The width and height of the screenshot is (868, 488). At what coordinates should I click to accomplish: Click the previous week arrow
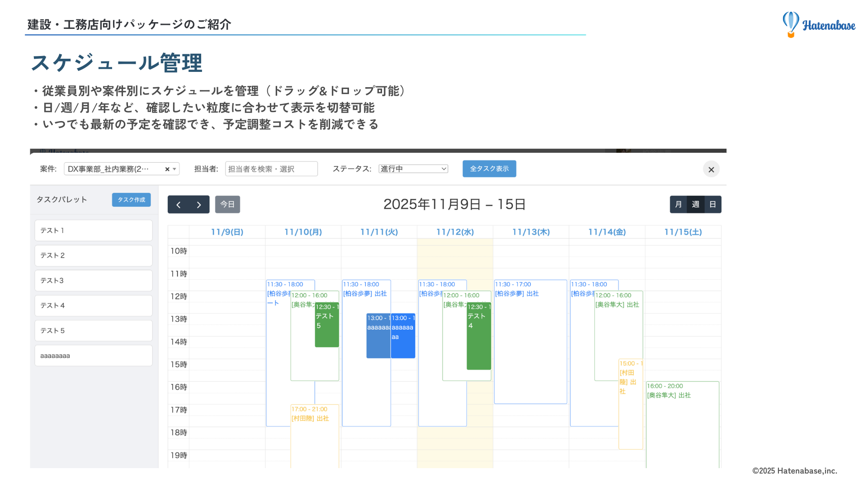179,204
